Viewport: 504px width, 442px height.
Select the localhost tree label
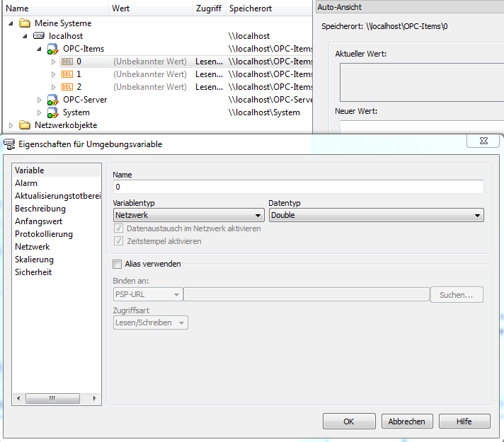[66, 36]
